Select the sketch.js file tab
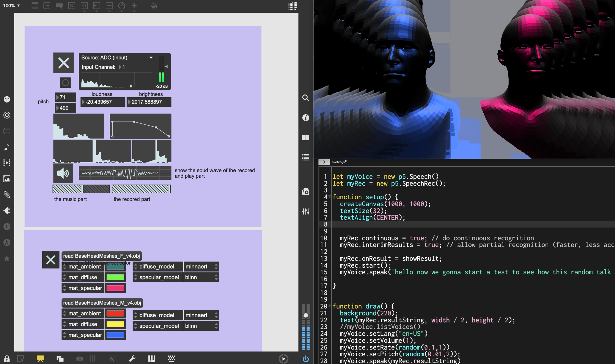 339,162
